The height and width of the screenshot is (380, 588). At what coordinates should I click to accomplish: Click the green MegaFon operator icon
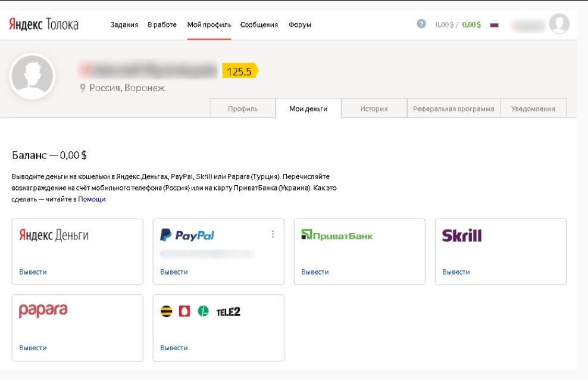pyautogui.click(x=203, y=312)
